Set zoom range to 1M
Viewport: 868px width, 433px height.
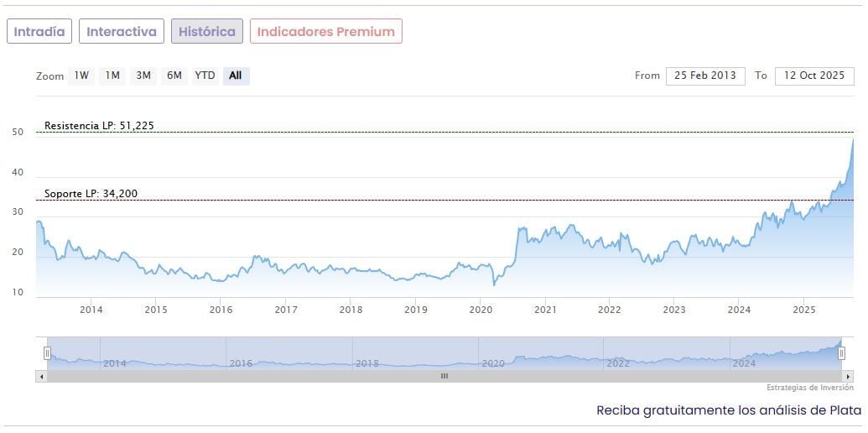112,76
